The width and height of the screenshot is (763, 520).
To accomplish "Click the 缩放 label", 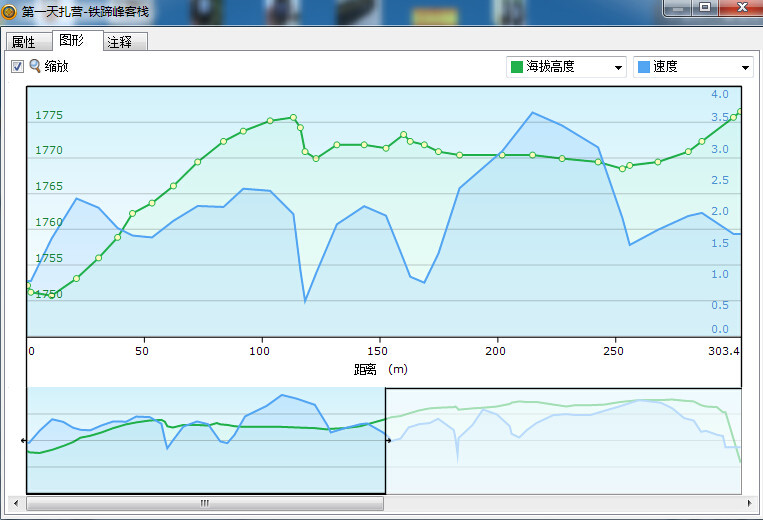I will pos(56,66).
